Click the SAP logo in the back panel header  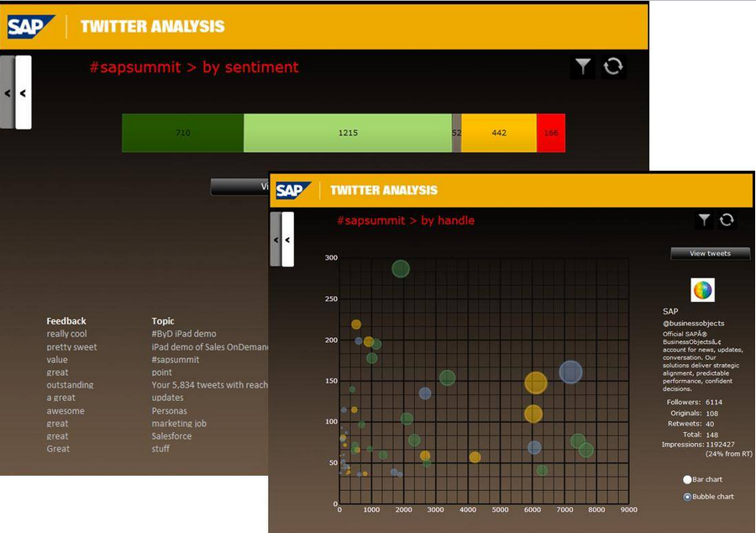[31, 27]
